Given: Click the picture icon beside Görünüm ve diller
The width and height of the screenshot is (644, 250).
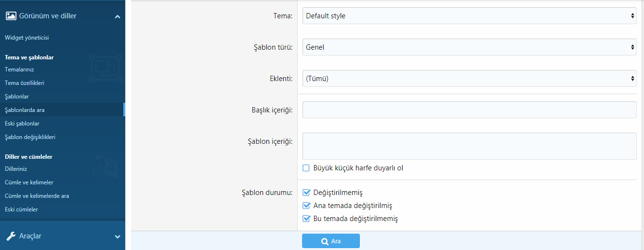Looking at the screenshot, I should click(11, 16).
